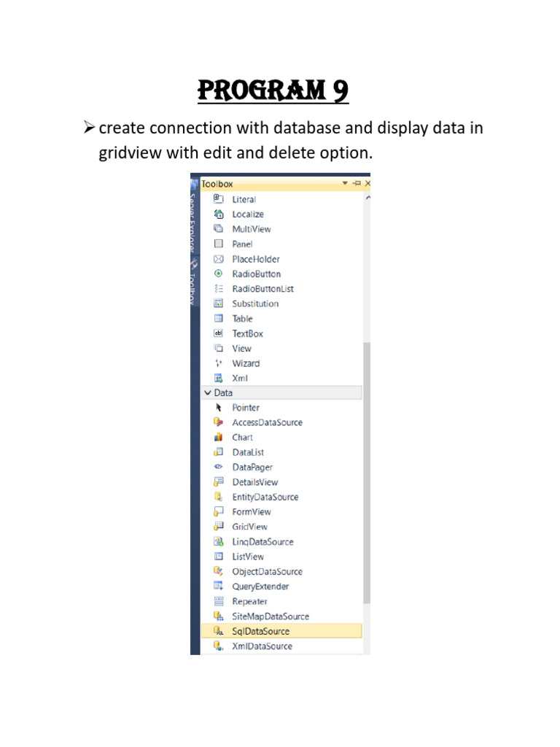Click the Toolbox vertical scrollbar thumb
This screenshot has width=560, height=747.
[367, 474]
